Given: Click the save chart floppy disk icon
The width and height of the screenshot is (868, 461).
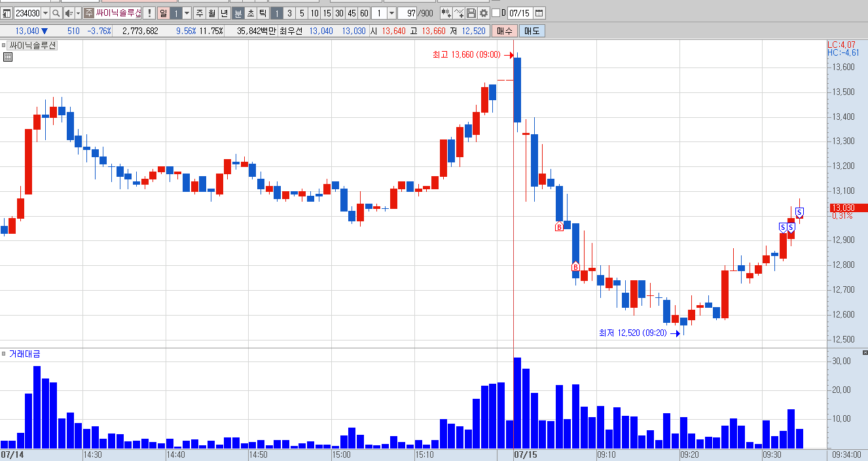Looking at the screenshot, I should [471, 13].
